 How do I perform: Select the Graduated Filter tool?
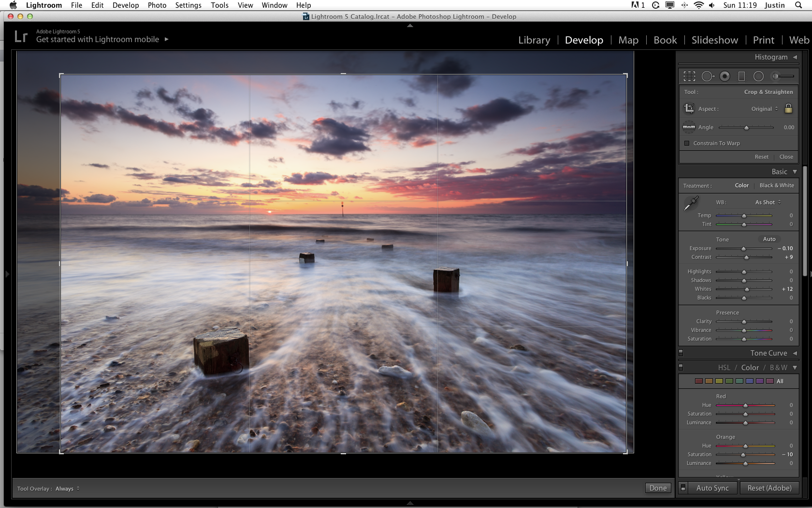742,76
